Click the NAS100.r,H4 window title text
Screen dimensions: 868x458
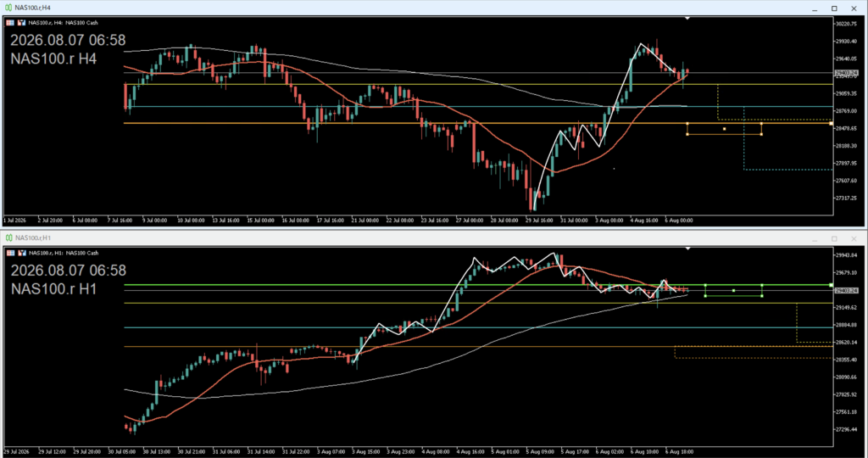click(x=33, y=8)
